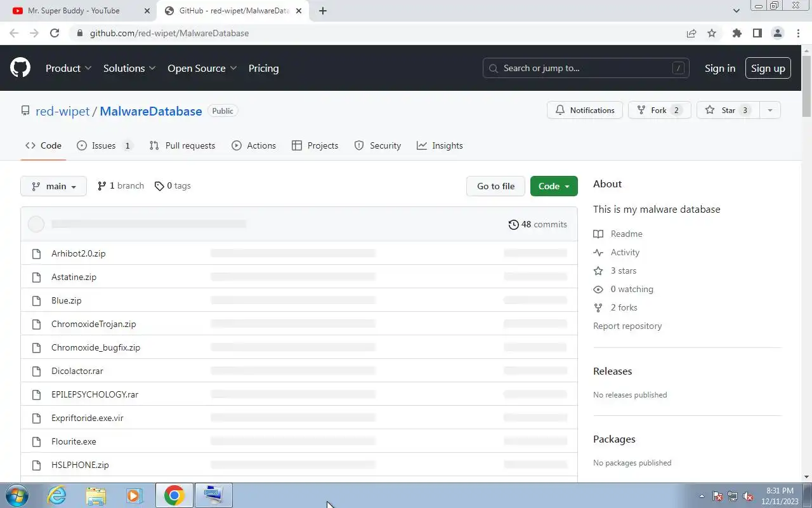
Task: Expand the Solutions menu
Action: [129, 68]
